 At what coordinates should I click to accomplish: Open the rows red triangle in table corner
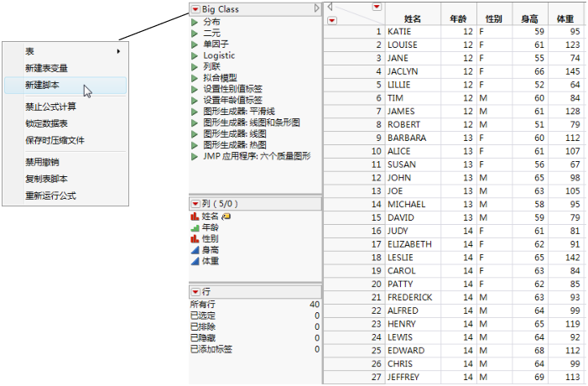(x=332, y=21)
